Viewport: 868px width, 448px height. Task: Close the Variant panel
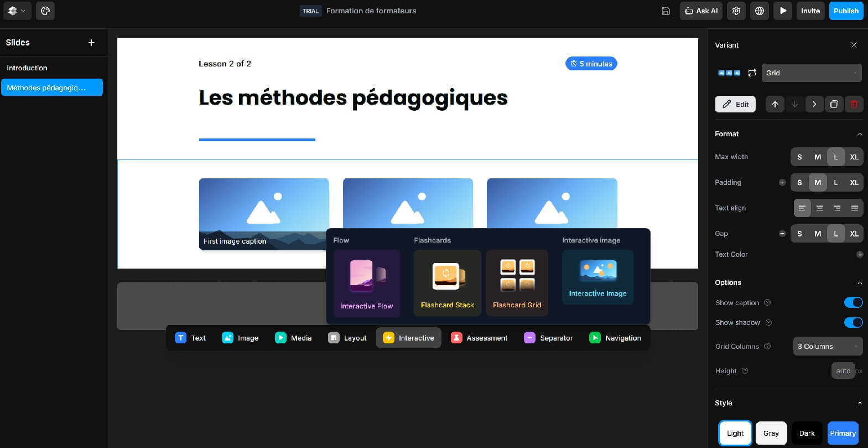coord(854,45)
